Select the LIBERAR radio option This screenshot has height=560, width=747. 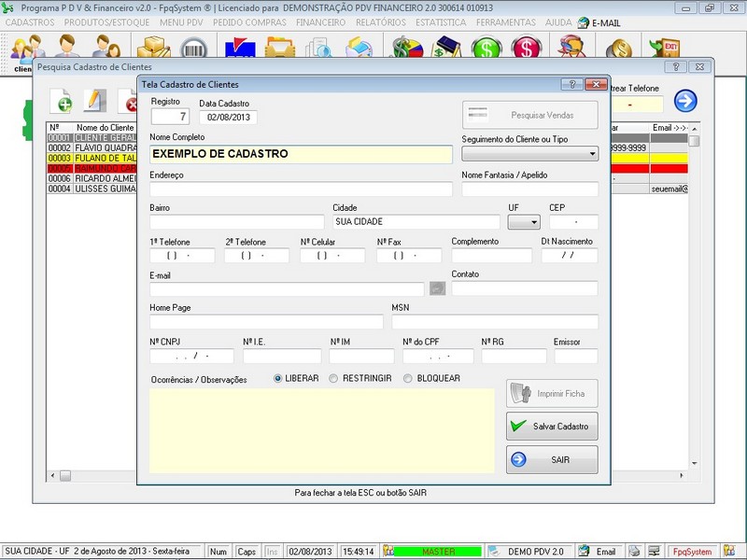(278, 378)
